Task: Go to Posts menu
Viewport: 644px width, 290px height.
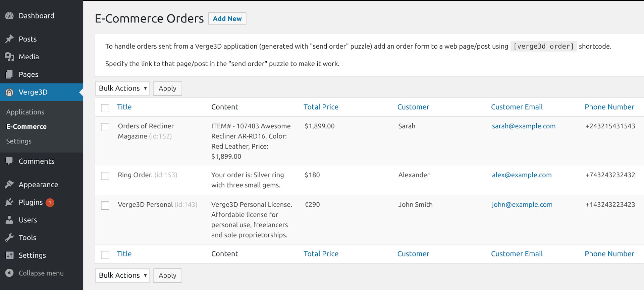Action: (x=28, y=39)
